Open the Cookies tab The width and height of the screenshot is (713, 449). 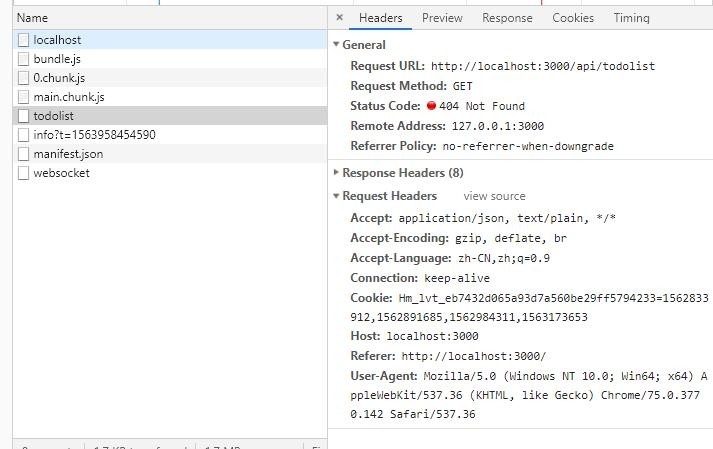coord(573,18)
